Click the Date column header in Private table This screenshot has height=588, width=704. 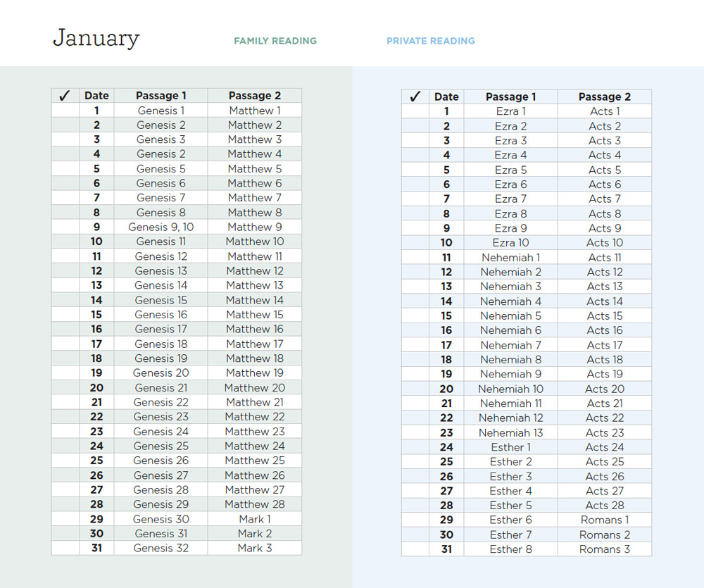(x=446, y=96)
